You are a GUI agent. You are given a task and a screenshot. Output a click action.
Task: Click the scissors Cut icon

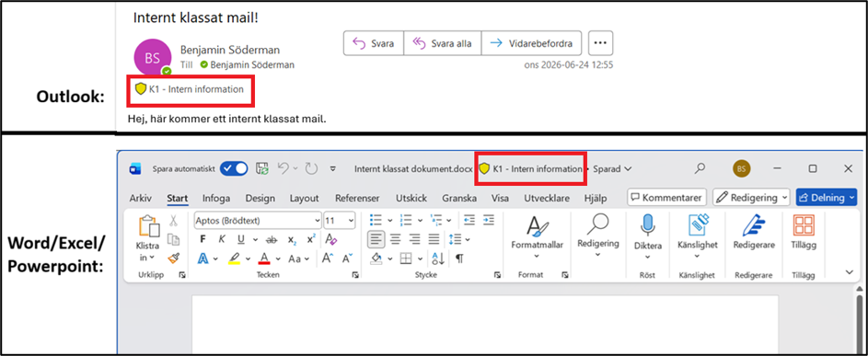(x=173, y=221)
